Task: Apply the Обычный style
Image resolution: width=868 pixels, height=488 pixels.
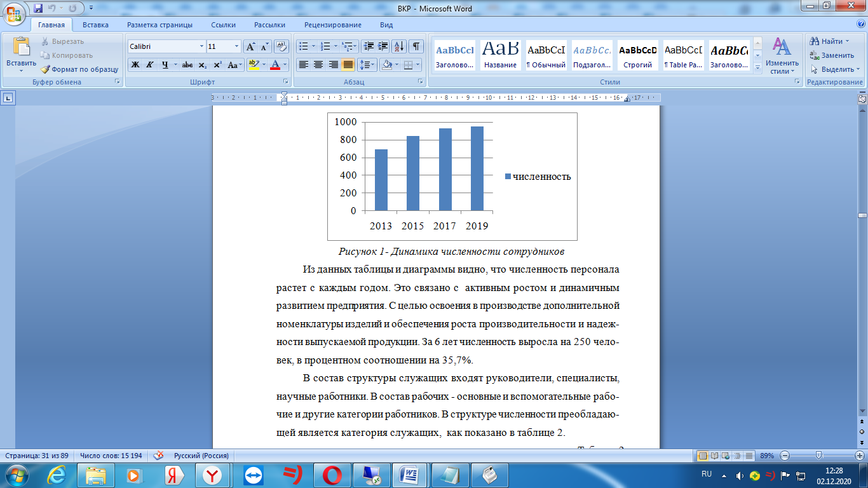Action: (x=546, y=55)
